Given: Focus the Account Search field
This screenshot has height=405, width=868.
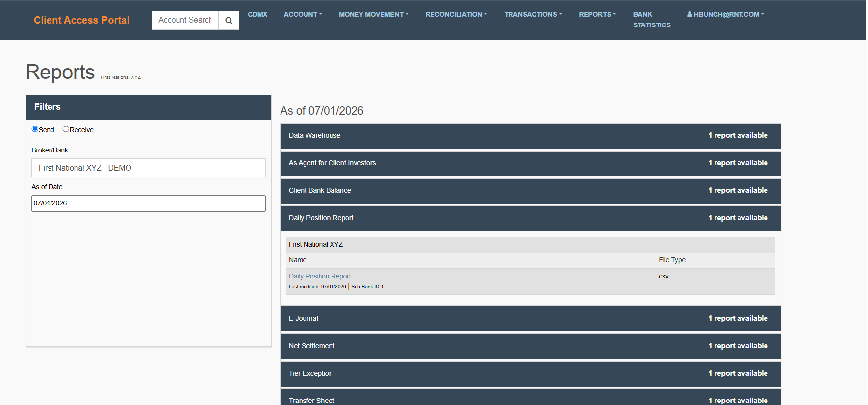Looking at the screenshot, I should click(185, 20).
